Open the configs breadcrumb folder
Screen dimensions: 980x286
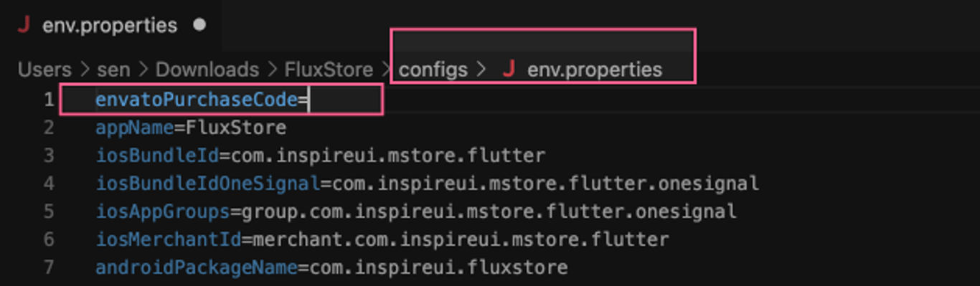(x=433, y=70)
